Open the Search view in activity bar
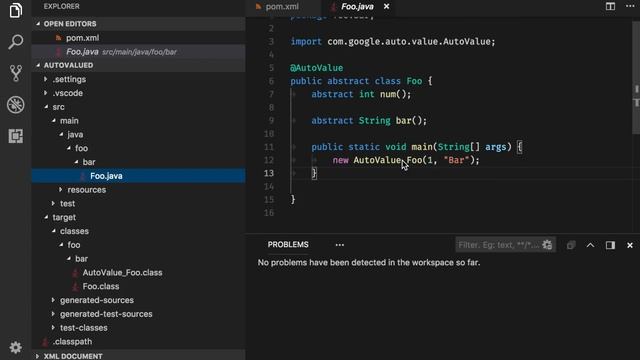Viewport: 640px width, 360px height. (16, 42)
